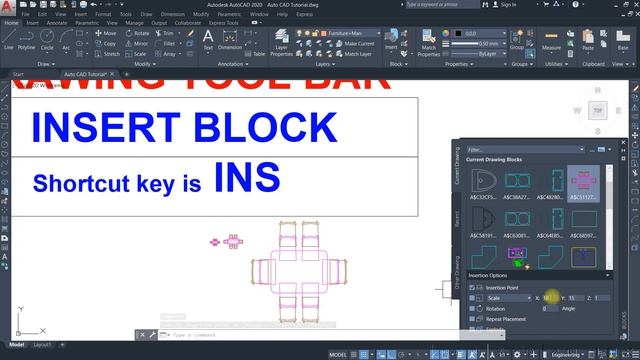Expand the Layers panel
This screenshot has height=360, width=640.
325,64
